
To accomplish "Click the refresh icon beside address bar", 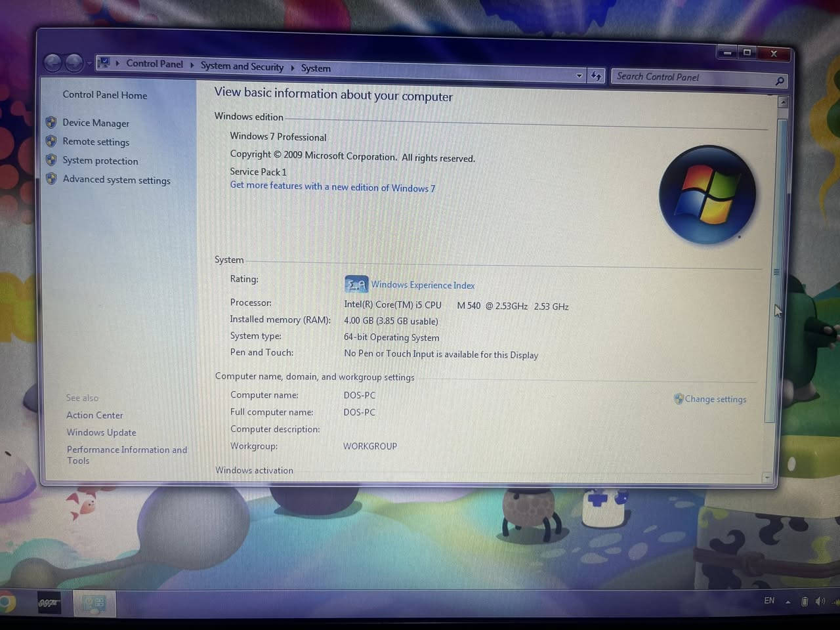I will coord(596,76).
